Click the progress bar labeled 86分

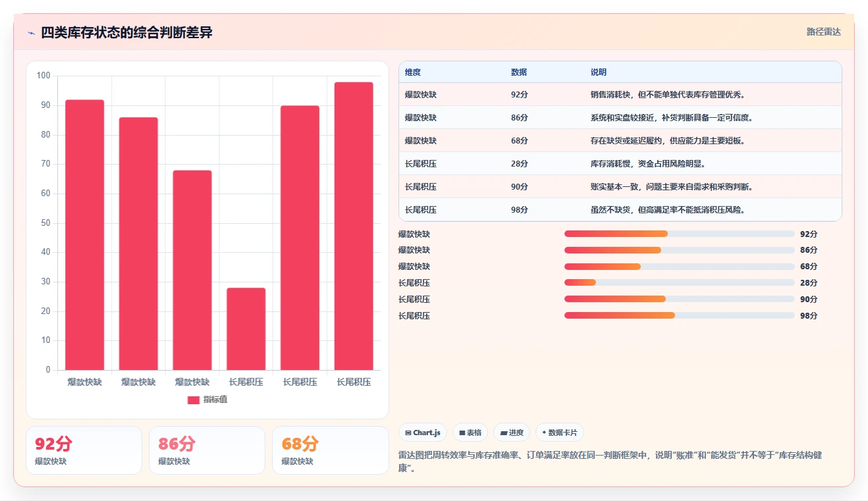coord(680,250)
